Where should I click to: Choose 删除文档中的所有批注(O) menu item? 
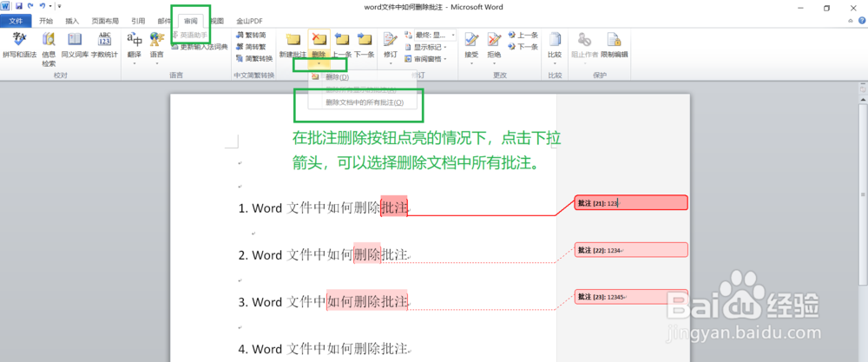[x=362, y=102]
